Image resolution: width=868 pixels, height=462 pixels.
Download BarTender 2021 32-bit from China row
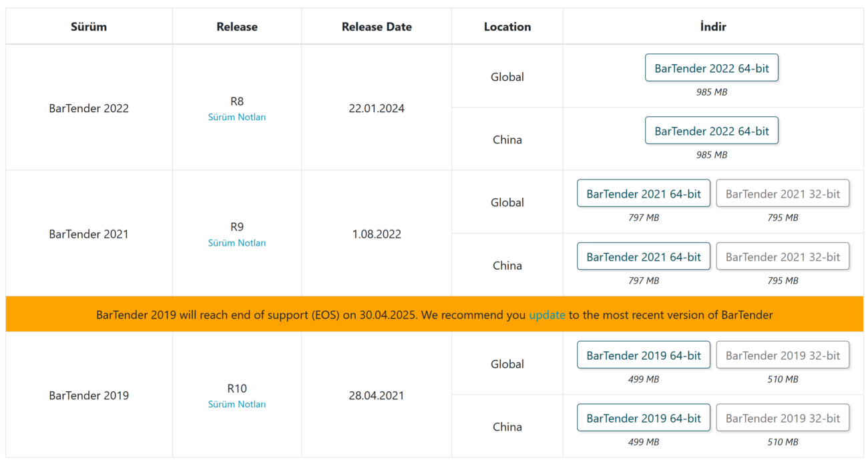click(783, 256)
